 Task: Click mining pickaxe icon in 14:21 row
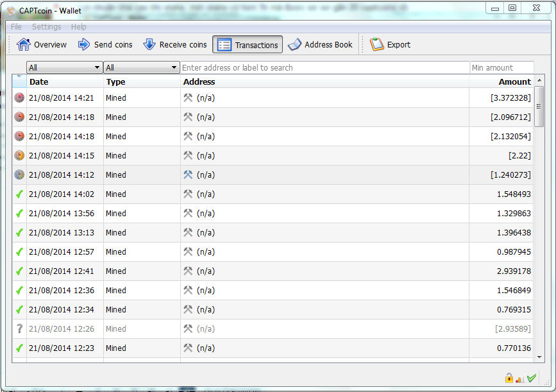[188, 98]
